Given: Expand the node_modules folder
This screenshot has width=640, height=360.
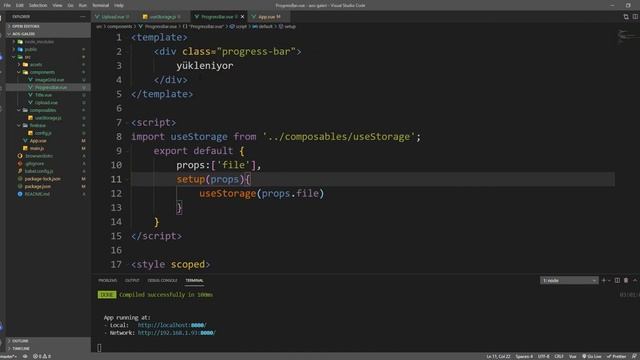Looking at the screenshot, I should 39,42.
